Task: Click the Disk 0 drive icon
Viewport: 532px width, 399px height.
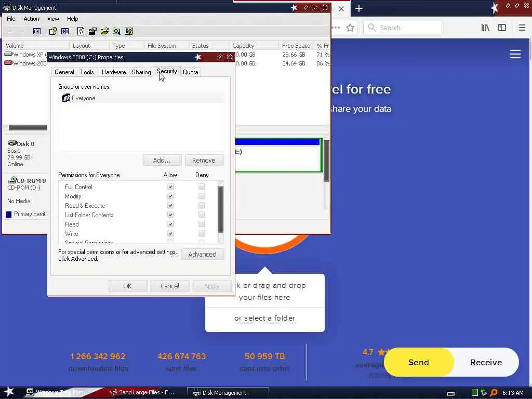Action: click(12, 143)
